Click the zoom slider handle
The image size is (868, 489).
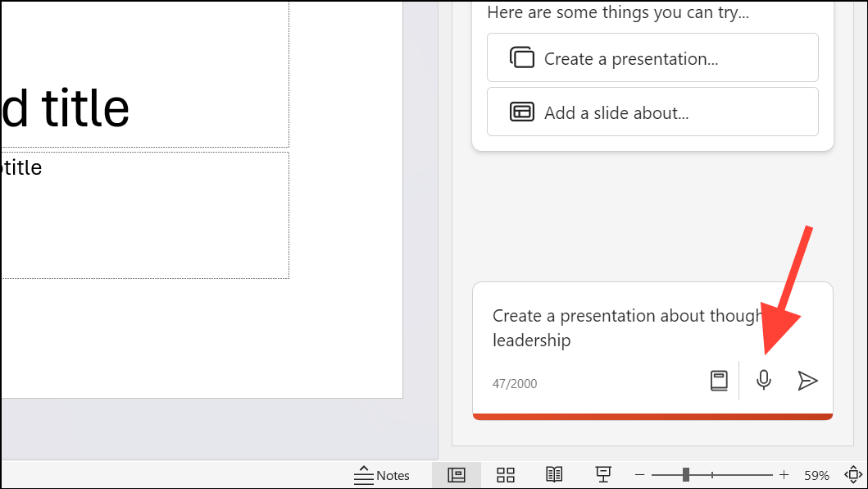686,474
